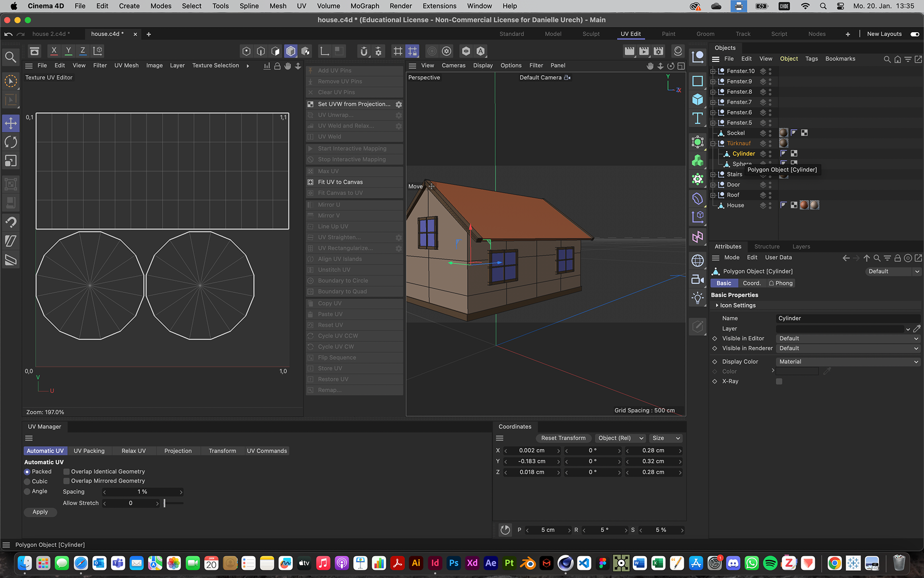Screen dimensions: 924x578
Task: Enable Overlap Identical Geometry checkbox
Action: (x=67, y=472)
